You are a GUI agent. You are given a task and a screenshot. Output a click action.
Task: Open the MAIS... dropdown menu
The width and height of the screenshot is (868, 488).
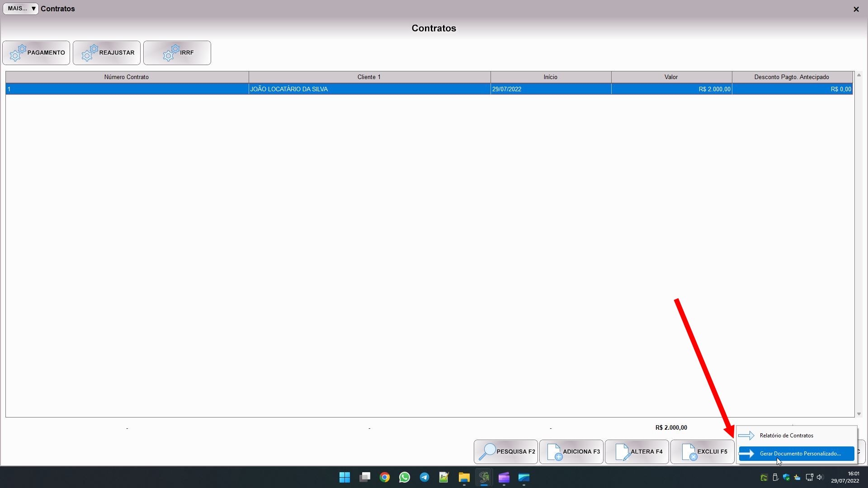pos(21,9)
